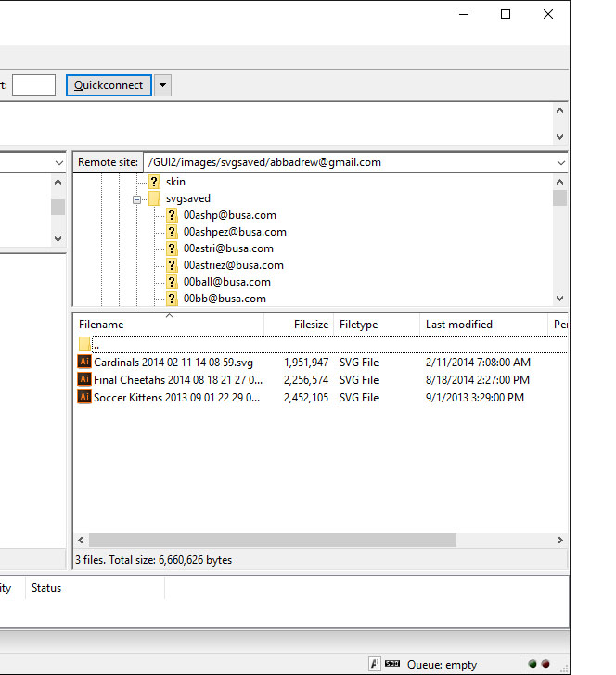Screen dimensions: 616x675
Task: Maximize the FileZilla window
Action: point(506,14)
